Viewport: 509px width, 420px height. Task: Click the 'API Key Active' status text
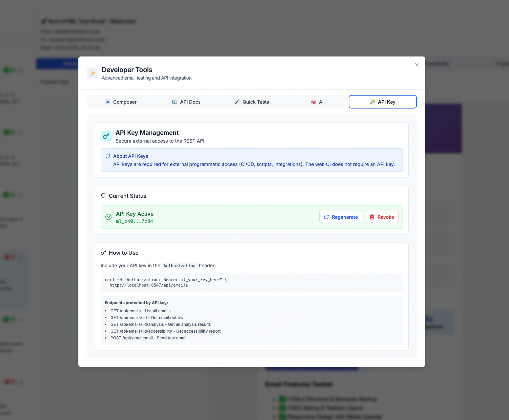[135, 214]
